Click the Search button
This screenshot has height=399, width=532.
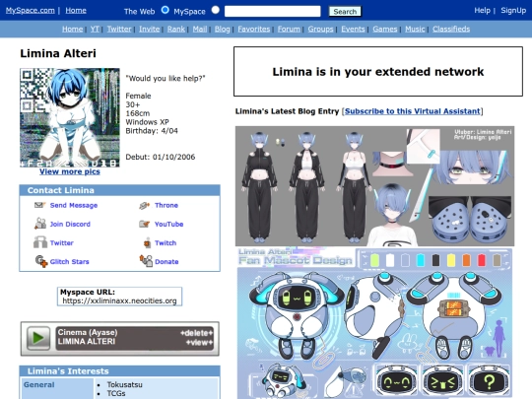pos(345,11)
